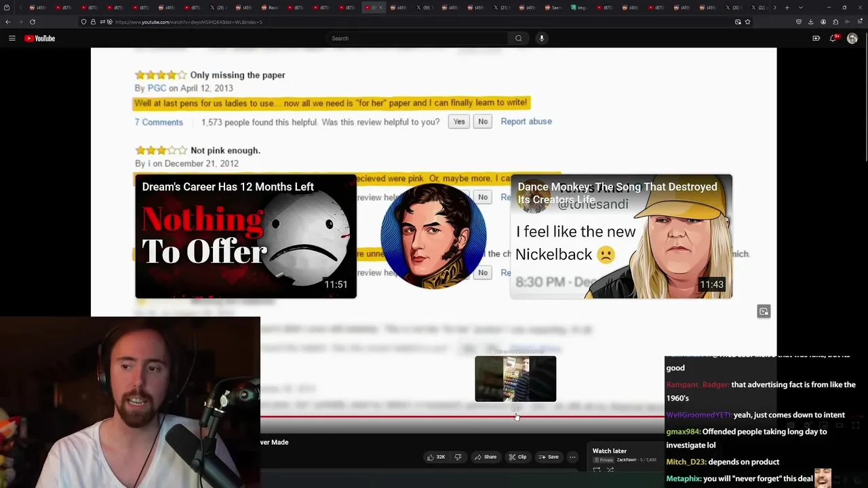Open the Pocket save icon
The height and width of the screenshot is (488, 868).
pos(799,22)
